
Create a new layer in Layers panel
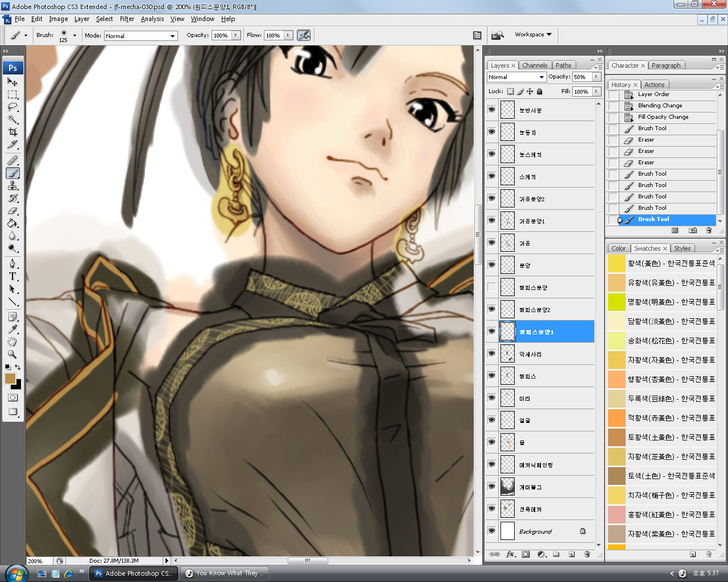[572, 554]
